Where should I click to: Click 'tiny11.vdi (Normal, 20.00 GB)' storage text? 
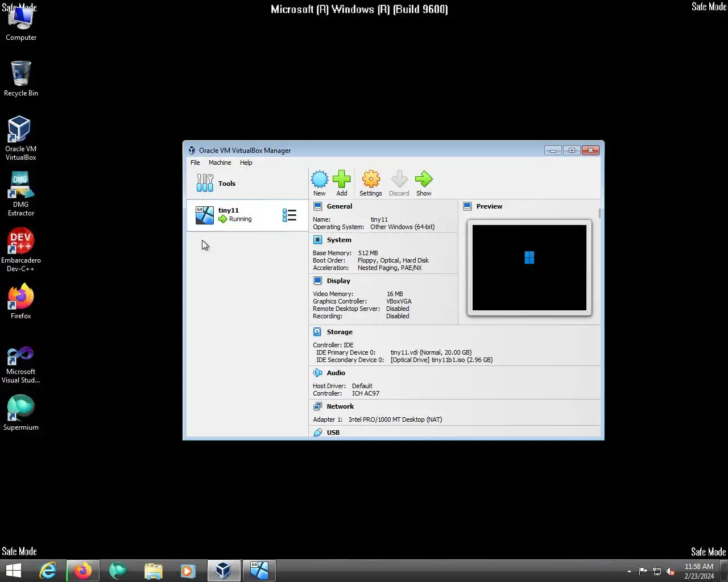431,352
